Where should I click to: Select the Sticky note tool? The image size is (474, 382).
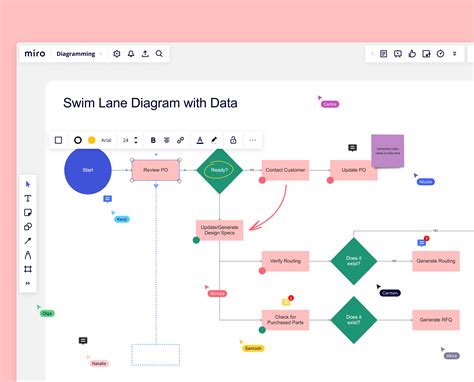[x=28, y=213]
